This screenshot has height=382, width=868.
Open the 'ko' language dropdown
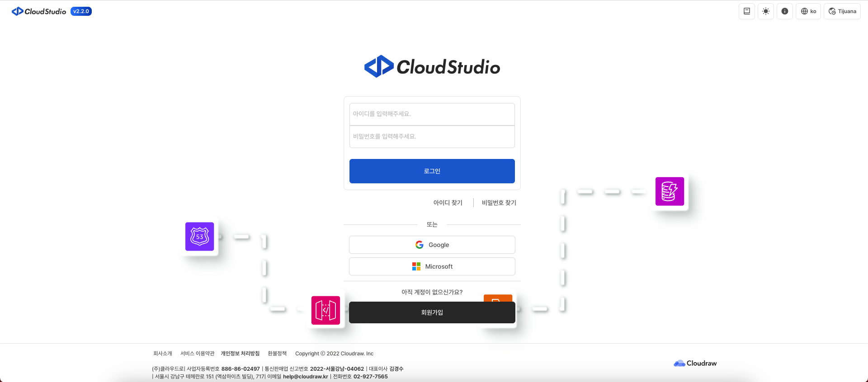(x=808, y=11)
